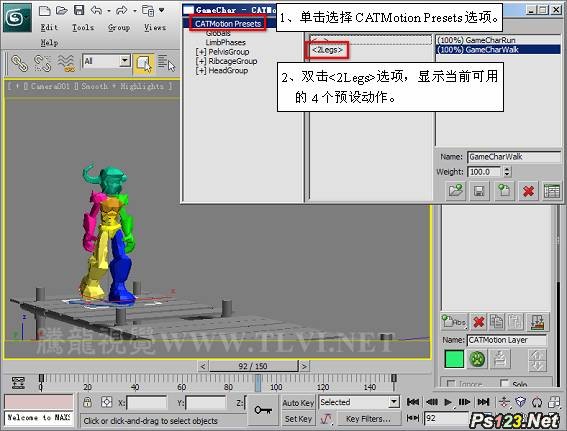Click the Save Preset disk icon

pos(479,191)
